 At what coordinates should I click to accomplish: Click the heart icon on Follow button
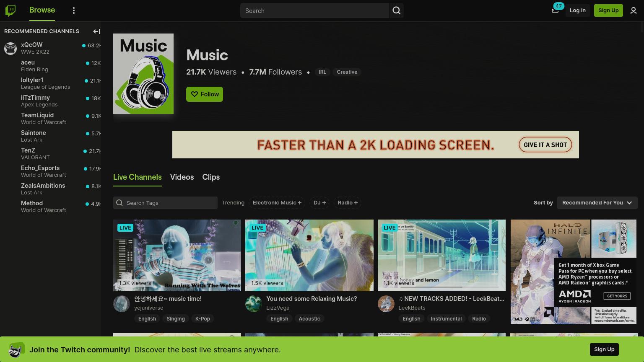pos(195,94)
